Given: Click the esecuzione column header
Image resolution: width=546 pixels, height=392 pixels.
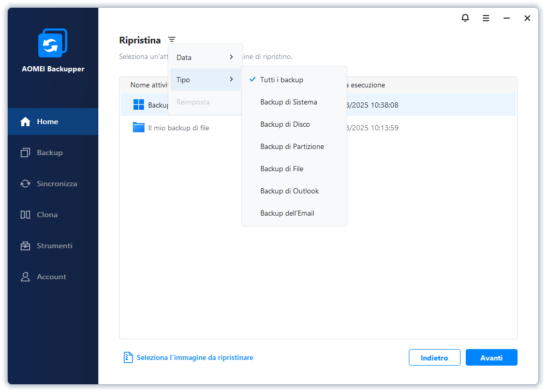Looking at the screenshot, I should (x=365, y=85).
